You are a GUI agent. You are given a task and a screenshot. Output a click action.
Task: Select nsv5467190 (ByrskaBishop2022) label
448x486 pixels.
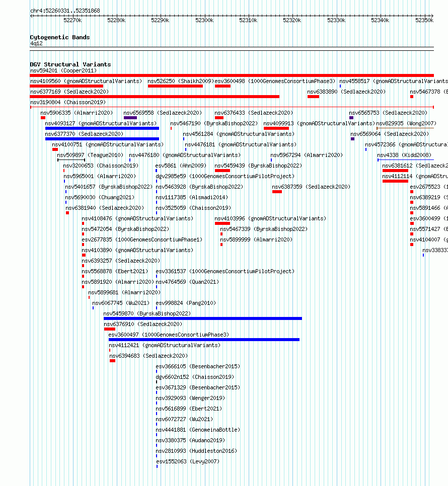(x=214, y=123)
